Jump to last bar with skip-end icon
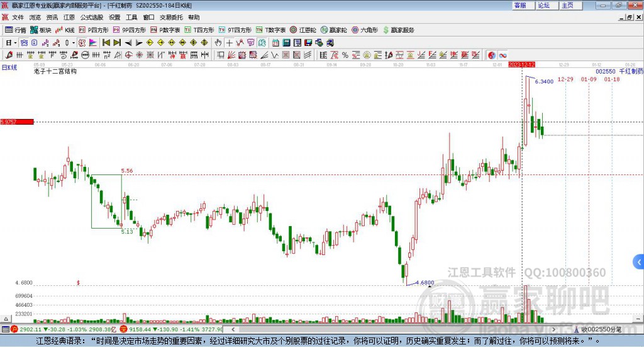This screenshot has width=644, height=347. [117, 43]
